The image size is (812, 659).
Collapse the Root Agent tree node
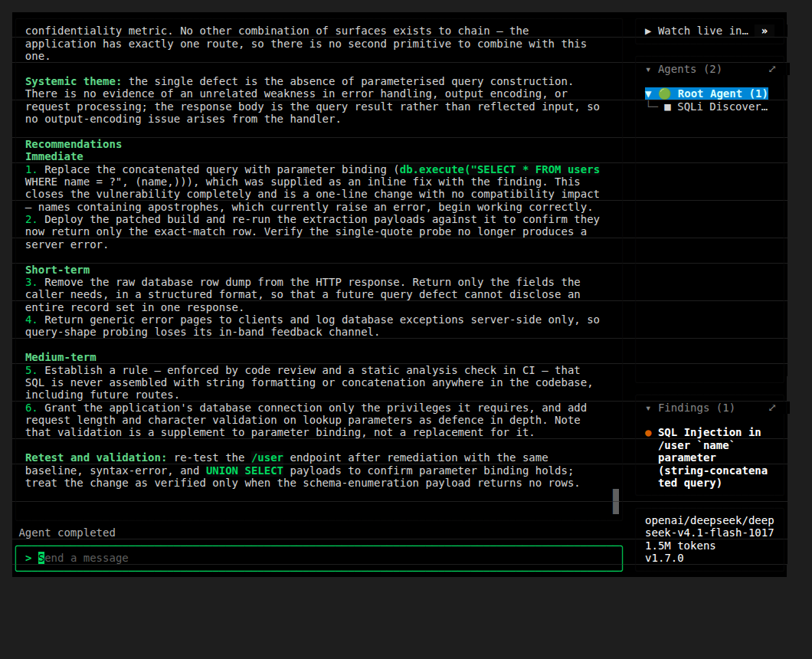(x=648, y=93)
